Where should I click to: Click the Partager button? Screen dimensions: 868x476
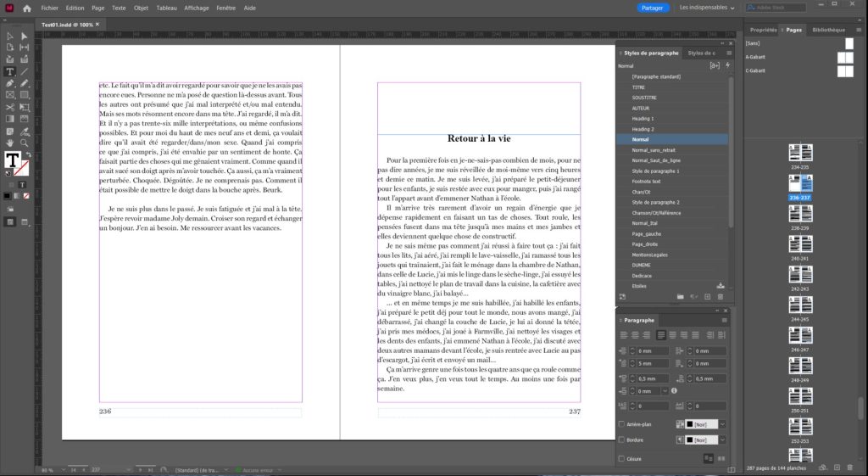[654, 8]
